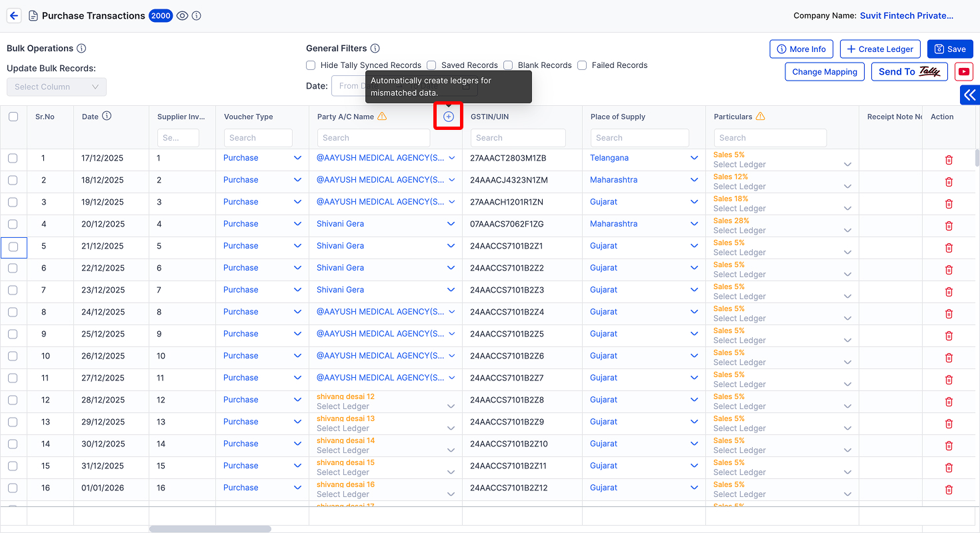This screenshot has width=980, height=533.
Task: Open the Select Column bulk dropdown
Action: point(57,87)
